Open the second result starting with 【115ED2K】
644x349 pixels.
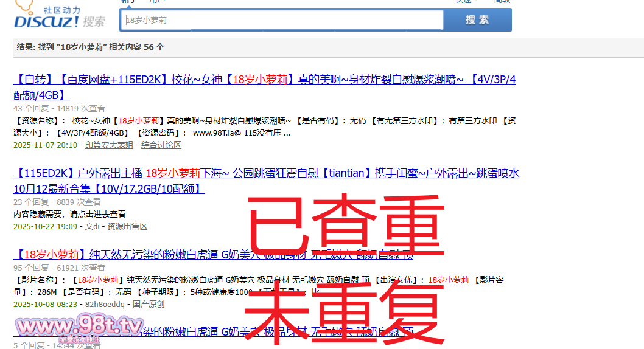(266, 173)
